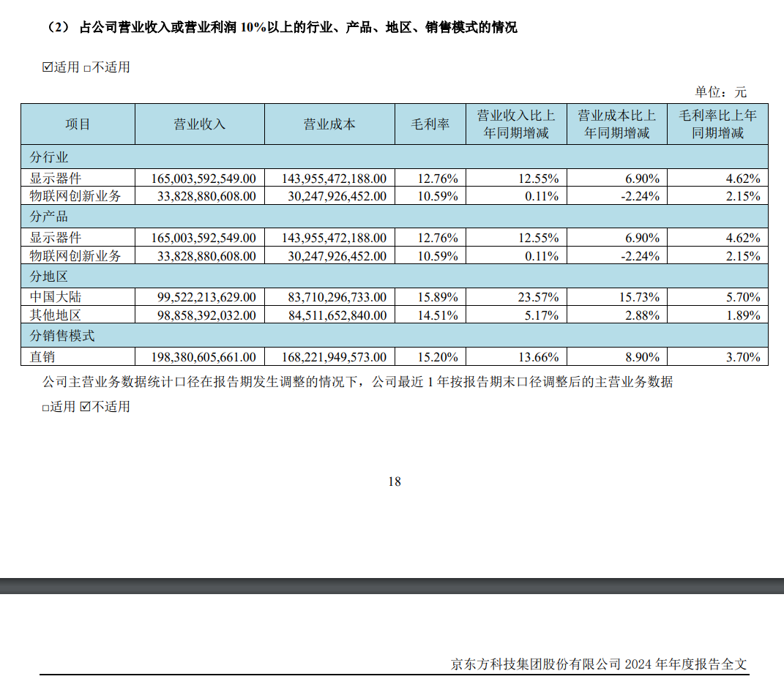Image resolution: width=784 pixels, height=679 pixels.
Task: Click the note sentence starting with 公司主营业务数据统计口径
Action: click(x=358, y=382)
